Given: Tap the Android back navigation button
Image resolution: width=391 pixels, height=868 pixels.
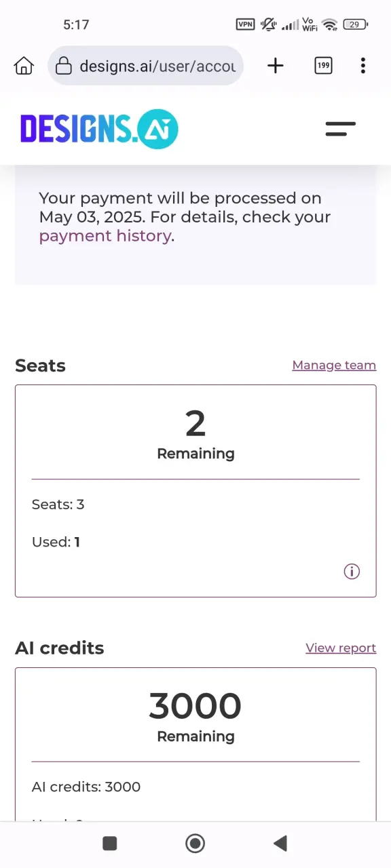Looking at the screenshot, I should (280, 843).
